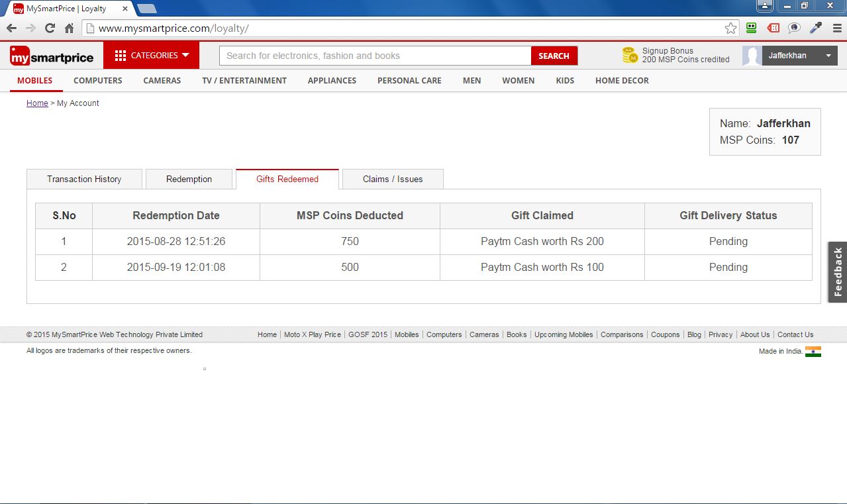Viewport: 847px width, 504px height.
Task: Open the footer Computers link
Action: coord(444,334)
